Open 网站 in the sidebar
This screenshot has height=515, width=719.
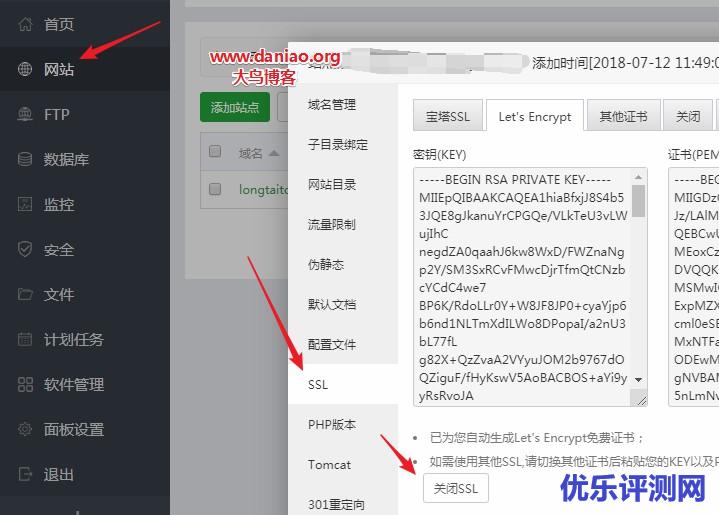pos(59,69)
